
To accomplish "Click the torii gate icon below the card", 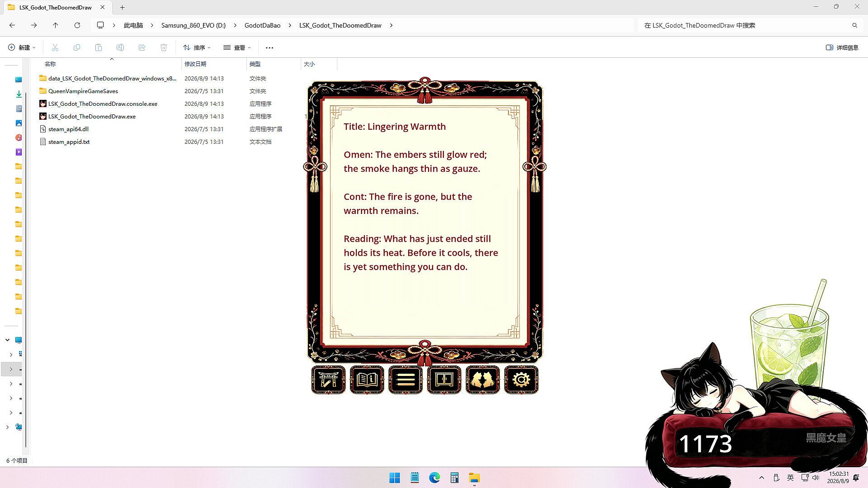I will [328, 380].
